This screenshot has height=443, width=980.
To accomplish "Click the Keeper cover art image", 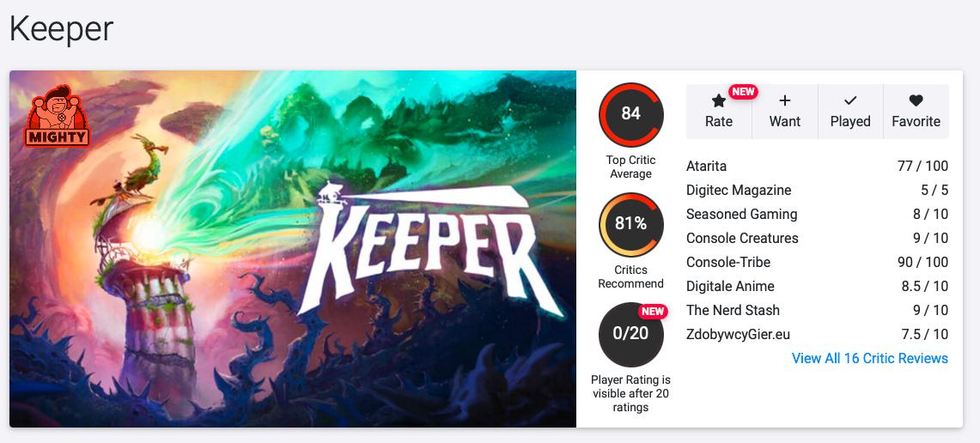I will tap(292, 249).
